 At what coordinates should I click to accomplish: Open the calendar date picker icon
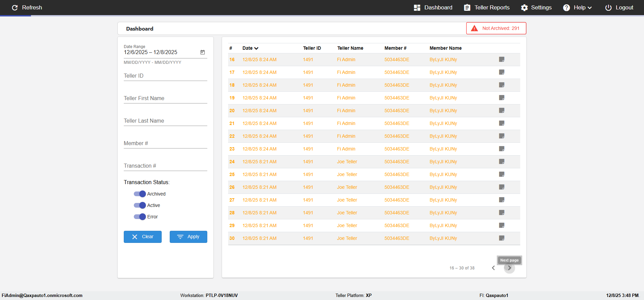click(x=203, y=52)
